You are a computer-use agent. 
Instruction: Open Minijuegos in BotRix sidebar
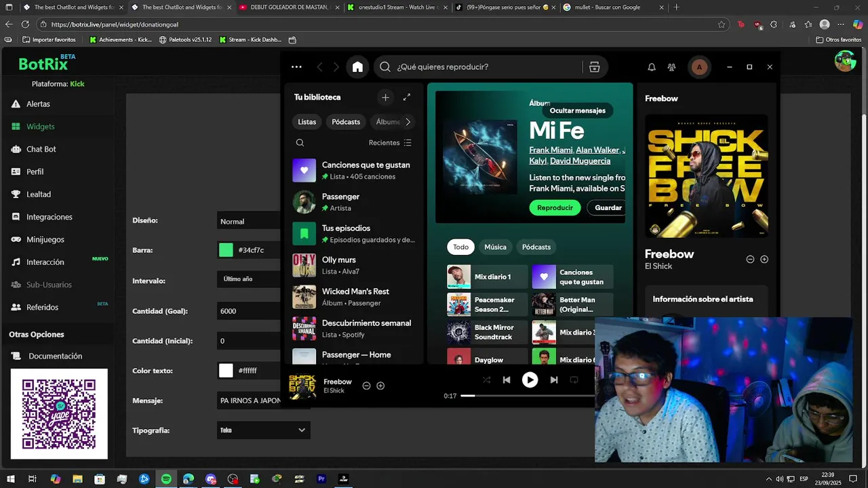point(45,239)
